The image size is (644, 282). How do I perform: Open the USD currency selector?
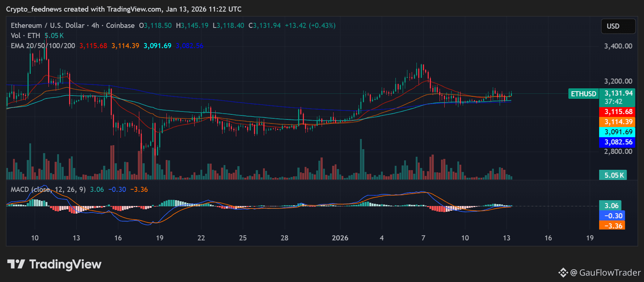coord(618,26)
